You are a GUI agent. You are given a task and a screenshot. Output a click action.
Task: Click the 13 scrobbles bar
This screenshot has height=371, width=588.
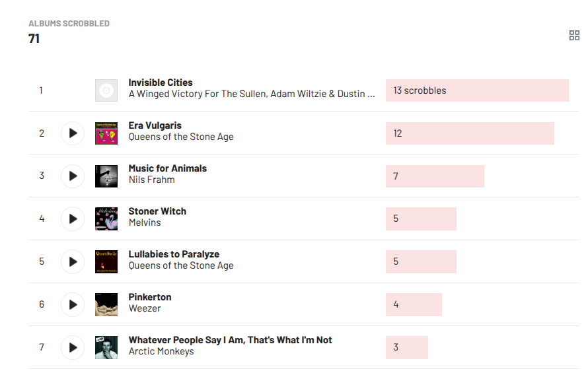coord(477,90)
